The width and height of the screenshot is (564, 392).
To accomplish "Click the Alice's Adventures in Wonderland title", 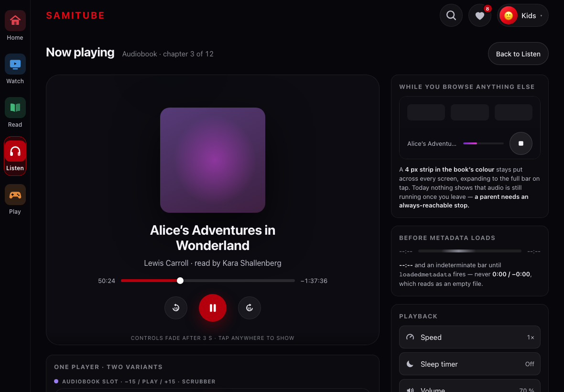I will click(213, 238).
